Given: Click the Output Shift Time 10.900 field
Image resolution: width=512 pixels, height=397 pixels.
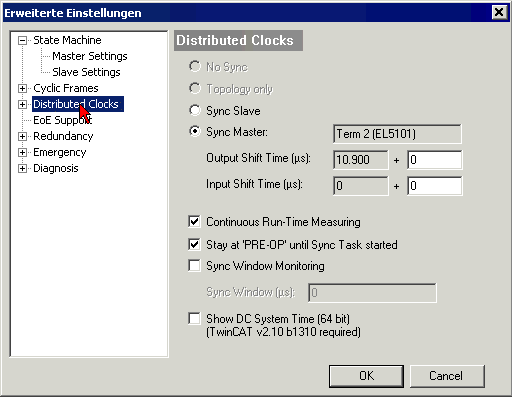Looking at the screenshot, I should coord(361,160).
